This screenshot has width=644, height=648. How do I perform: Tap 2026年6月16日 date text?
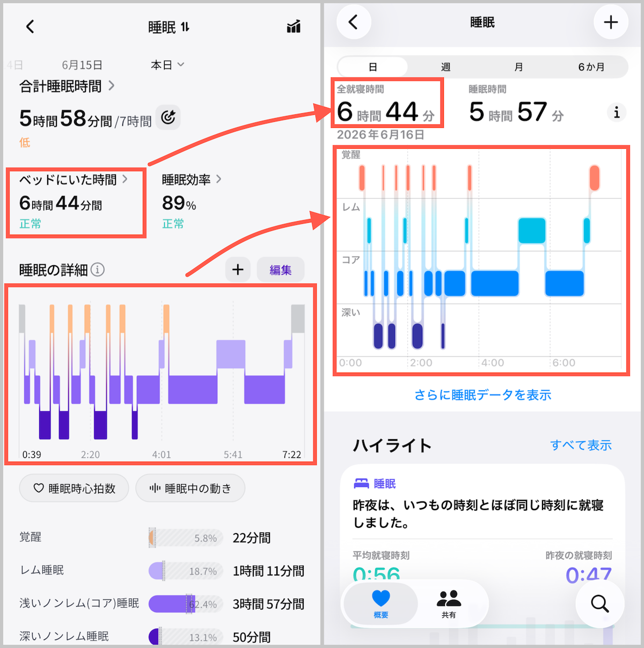coord(380,135)
